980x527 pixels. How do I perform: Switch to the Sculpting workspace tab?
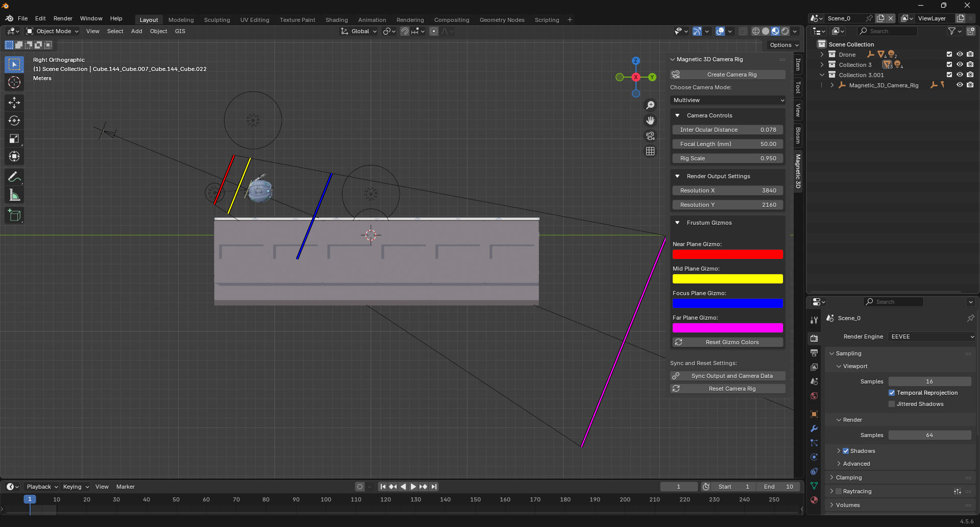[x=217, y=20]
